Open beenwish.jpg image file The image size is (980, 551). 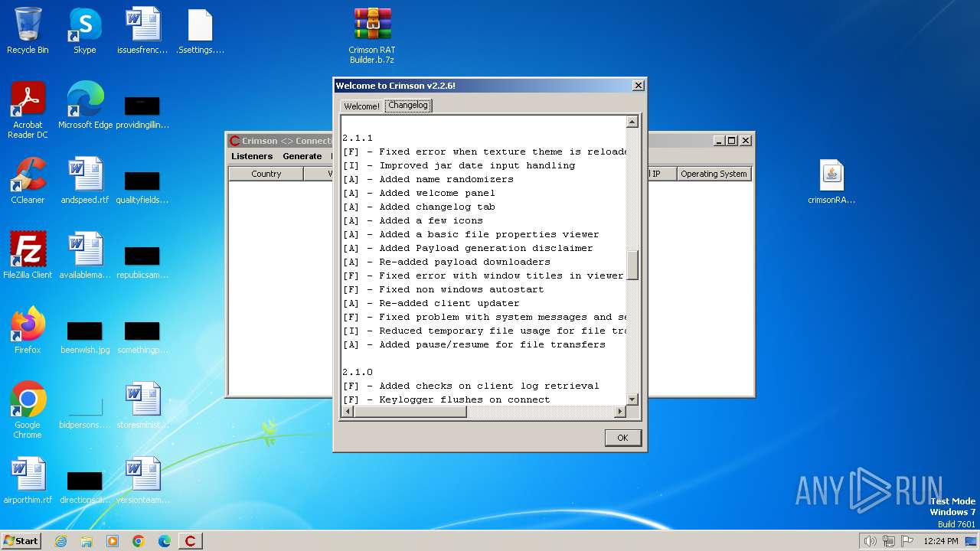(x=85, y=337)
